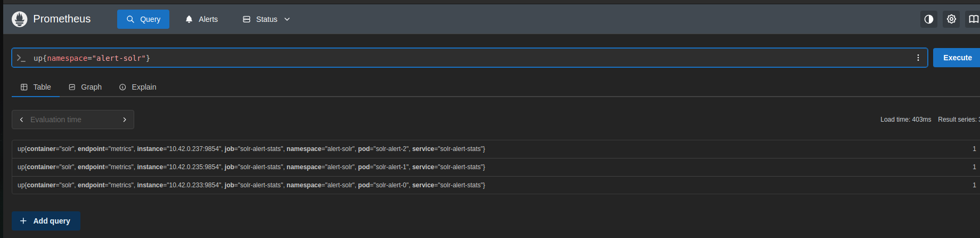The width and height of the screenshot is (980, 238).
Task: Switch to the Explain tab
Action: click(x=138, y=87)
